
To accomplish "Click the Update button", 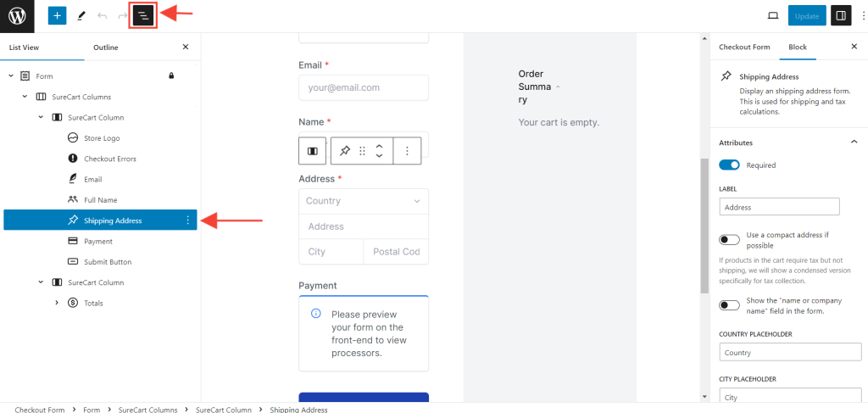I will 806,16.
